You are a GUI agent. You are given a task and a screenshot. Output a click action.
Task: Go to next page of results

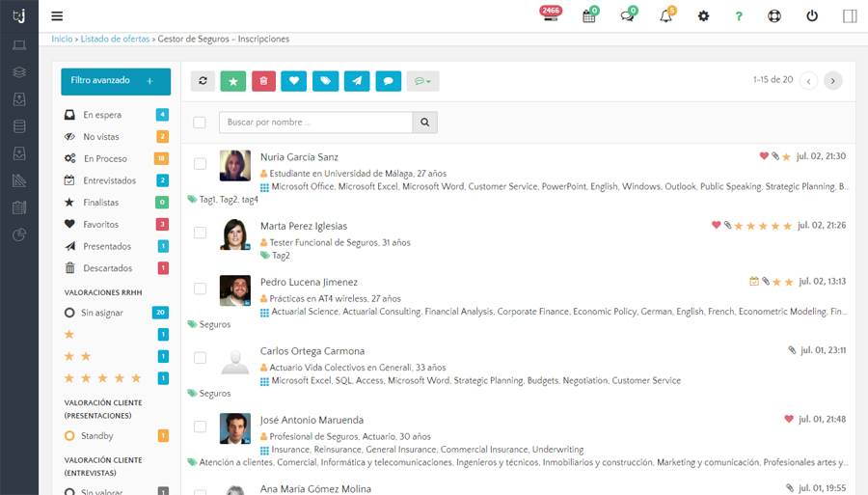[x=833, y=81]
